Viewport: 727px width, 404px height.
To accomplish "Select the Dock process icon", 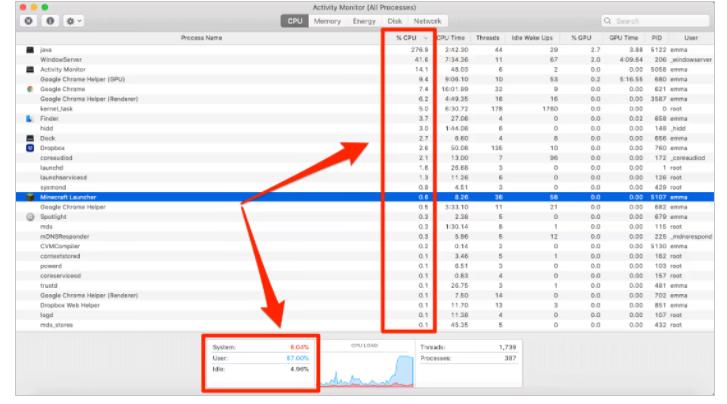I will click(30, 138).
